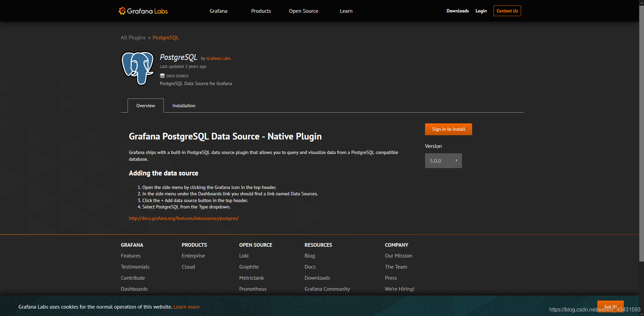Viewport: 644px width, 316px height.
Task: Select the Overview tab
Action: pyautogui.click(x=146, y=106)
